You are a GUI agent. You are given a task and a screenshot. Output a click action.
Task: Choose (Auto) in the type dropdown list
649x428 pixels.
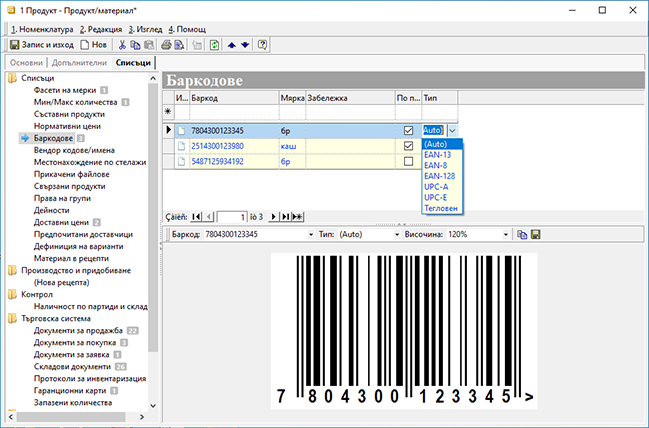[442, 144]
